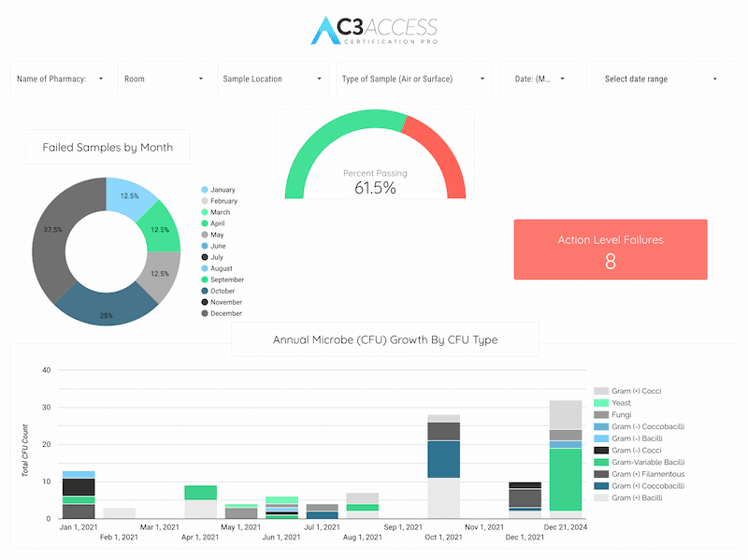Screen dimensions: 748x560
Task: Select June in the month legend
Action: tap(213, 246)
